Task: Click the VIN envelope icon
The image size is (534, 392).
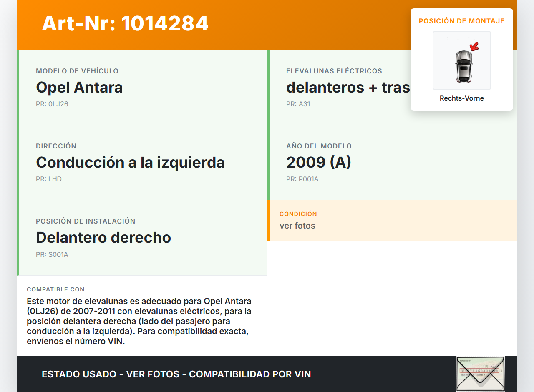Action: (x=480, y=374)
